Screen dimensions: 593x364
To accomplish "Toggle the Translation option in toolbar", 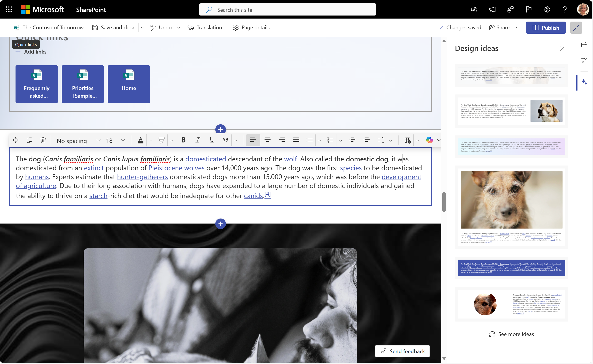I will [x=205, y=27].
